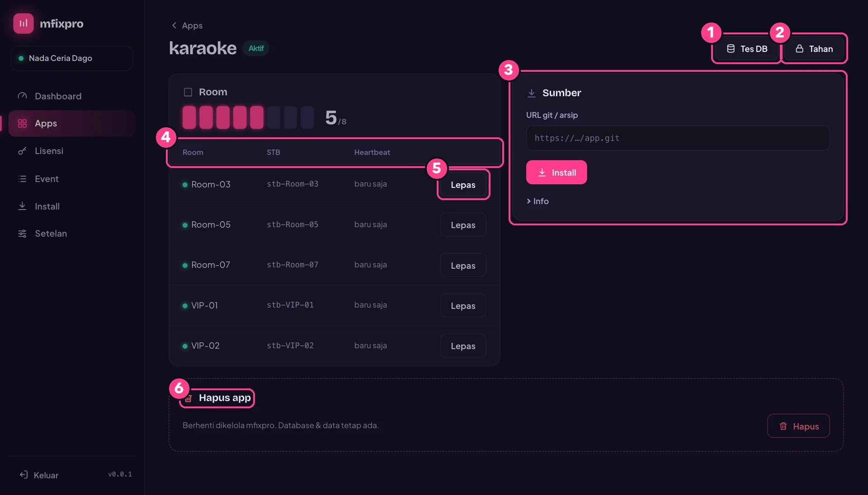Click the Hapus delete button
Viewport: 868px width, 495px height.
point(798,426)
